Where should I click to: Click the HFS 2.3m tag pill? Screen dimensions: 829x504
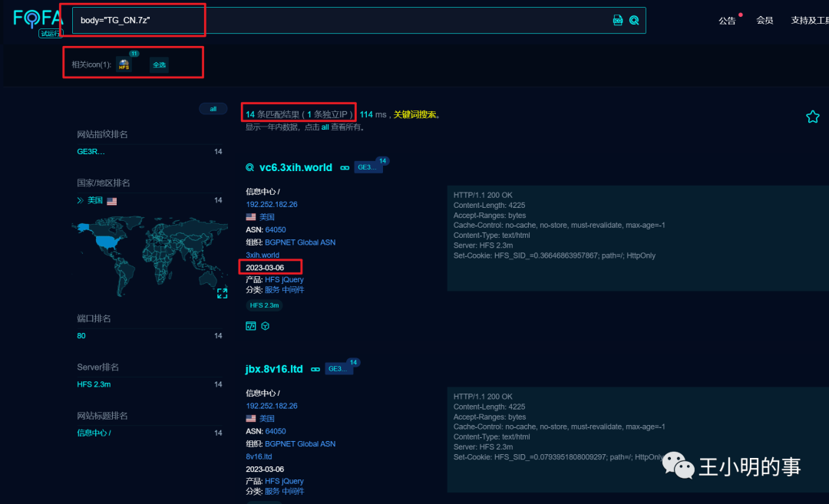[264, 305]
